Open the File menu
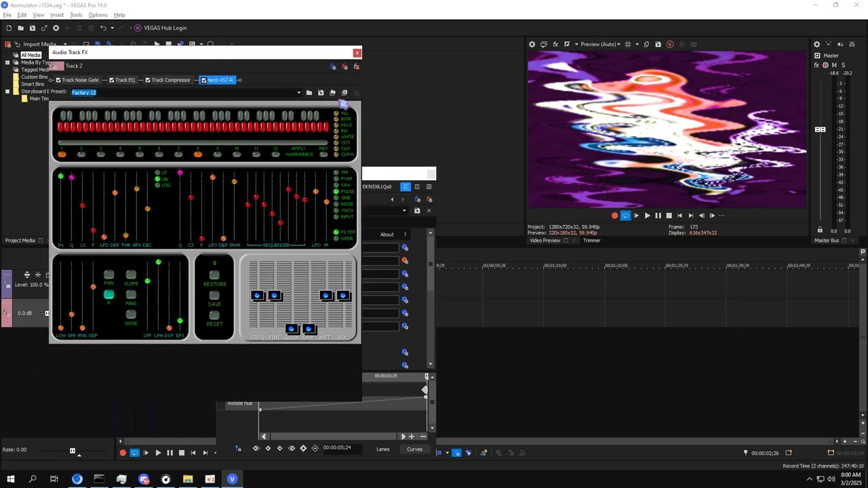 pos(7,15)
